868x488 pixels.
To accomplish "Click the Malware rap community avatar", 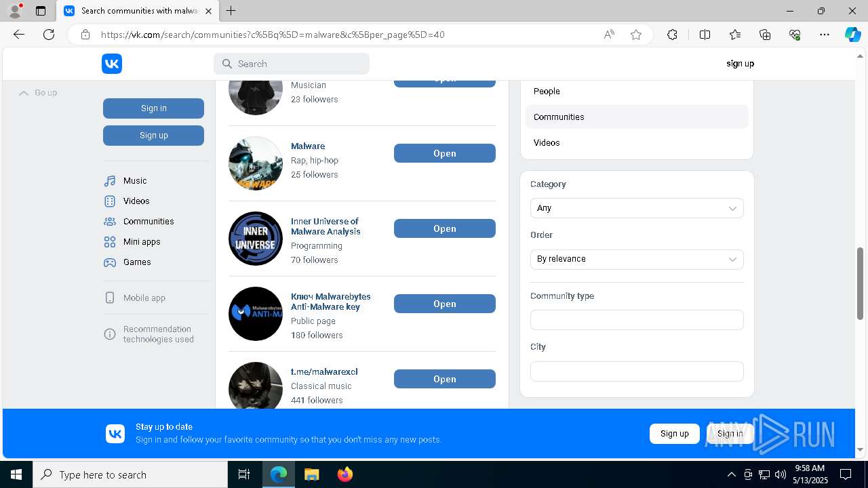I will click(256, 163).
